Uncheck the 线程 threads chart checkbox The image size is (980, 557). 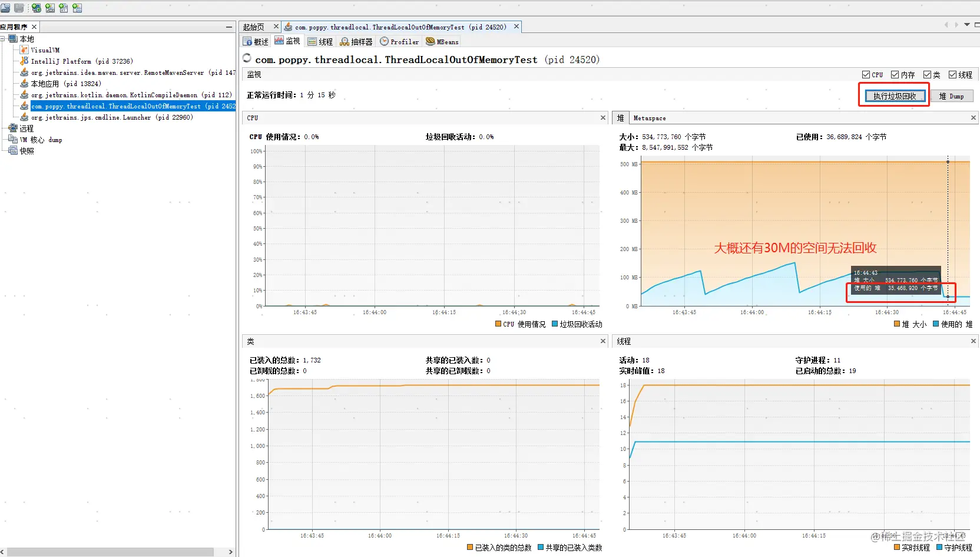[x=952, y=75]
